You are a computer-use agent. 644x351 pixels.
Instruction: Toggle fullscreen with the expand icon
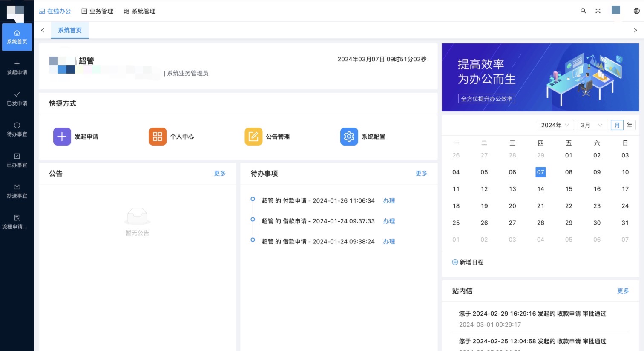pyautogui.click(x=598, y=11)
